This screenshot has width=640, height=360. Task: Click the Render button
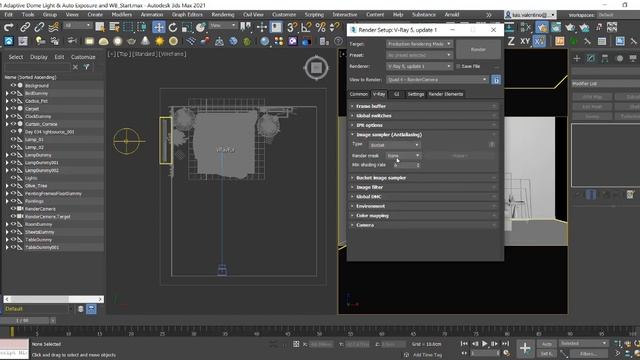pos(478,50)
